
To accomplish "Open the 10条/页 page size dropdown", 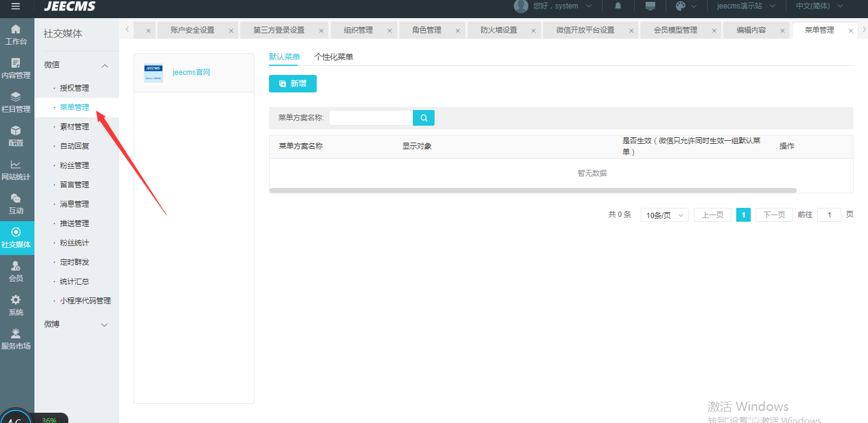I will click(x=664, y=215).
